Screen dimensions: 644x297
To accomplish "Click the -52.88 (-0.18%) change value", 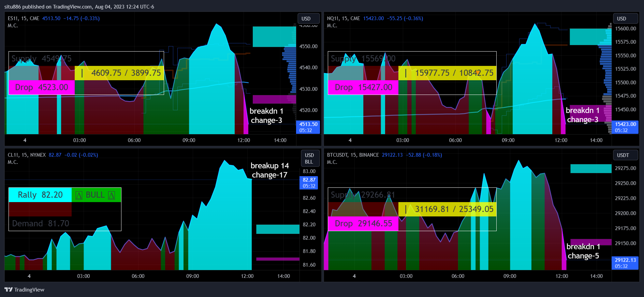I will coord(424,155).
